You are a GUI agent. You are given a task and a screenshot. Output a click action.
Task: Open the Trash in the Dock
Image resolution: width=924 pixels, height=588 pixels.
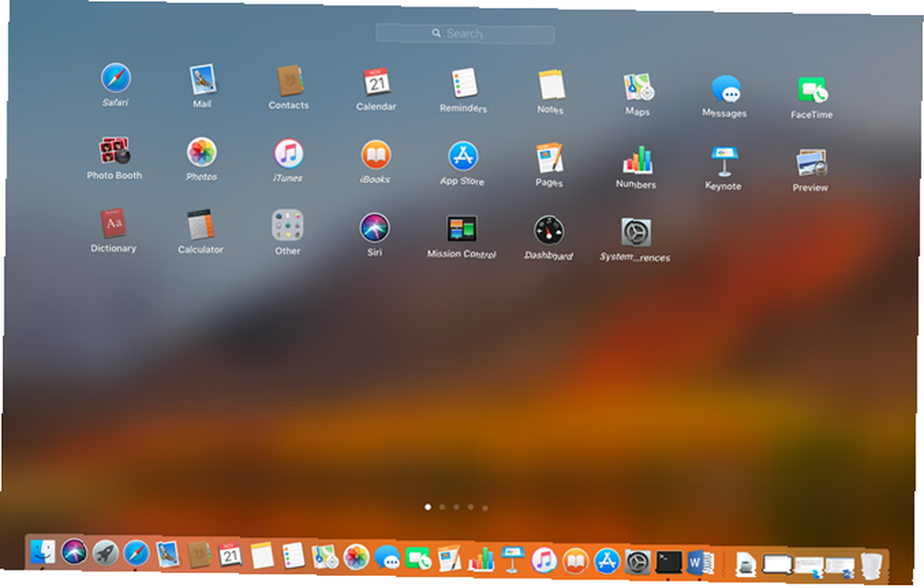[x=871, y=566]
